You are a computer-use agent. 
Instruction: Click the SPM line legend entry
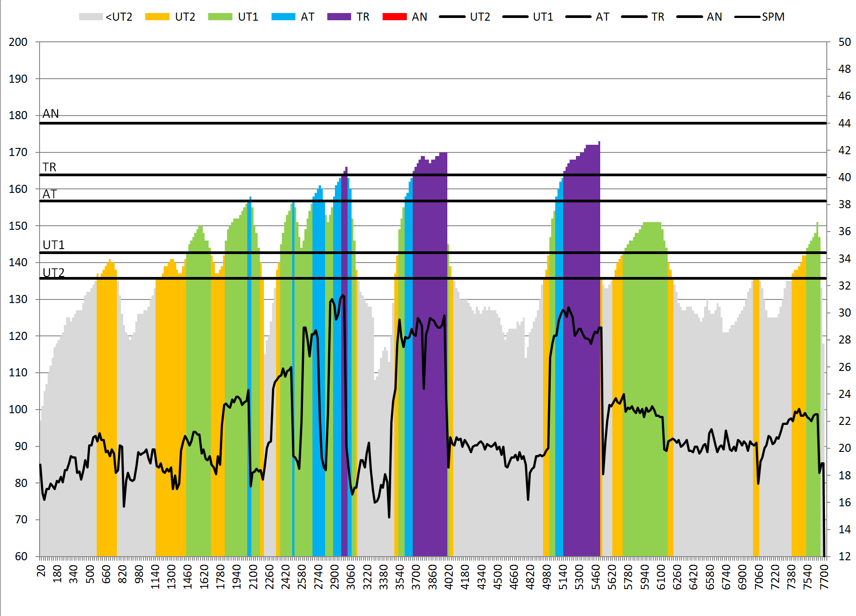(760, 17)
